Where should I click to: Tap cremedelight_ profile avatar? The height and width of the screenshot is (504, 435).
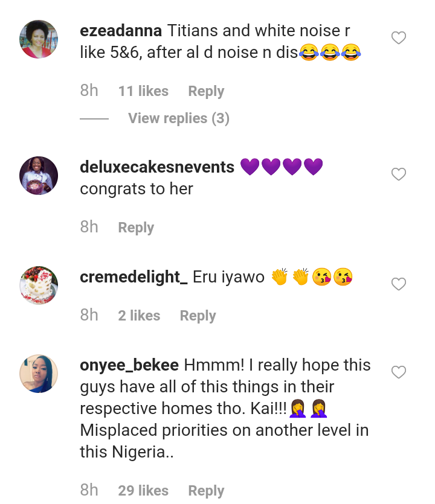(x=39, y=285)
